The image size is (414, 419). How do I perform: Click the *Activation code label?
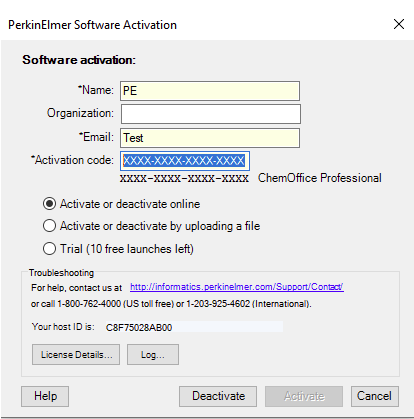tap(72, 160)
